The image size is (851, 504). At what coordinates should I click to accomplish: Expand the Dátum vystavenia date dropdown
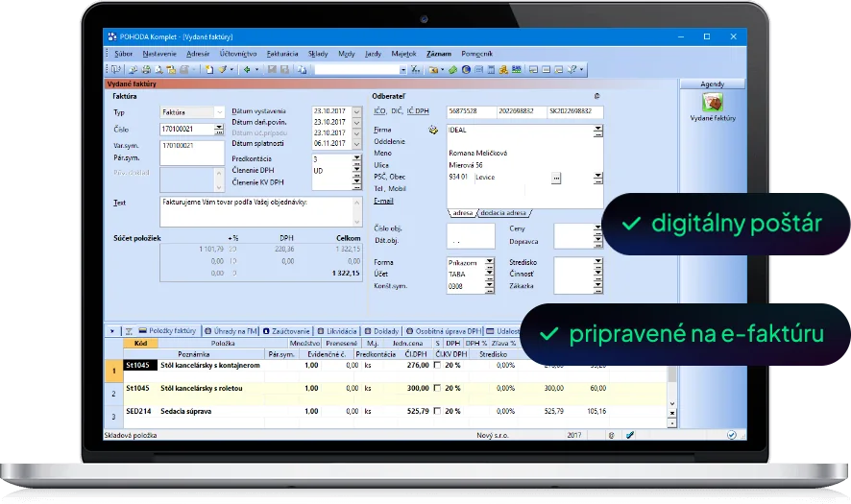point(356,111)
